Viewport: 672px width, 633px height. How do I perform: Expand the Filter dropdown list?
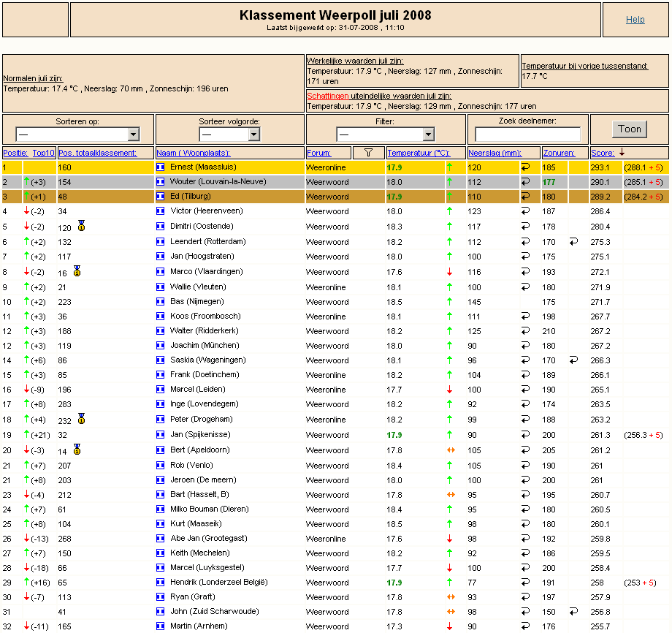pos(385,134)
